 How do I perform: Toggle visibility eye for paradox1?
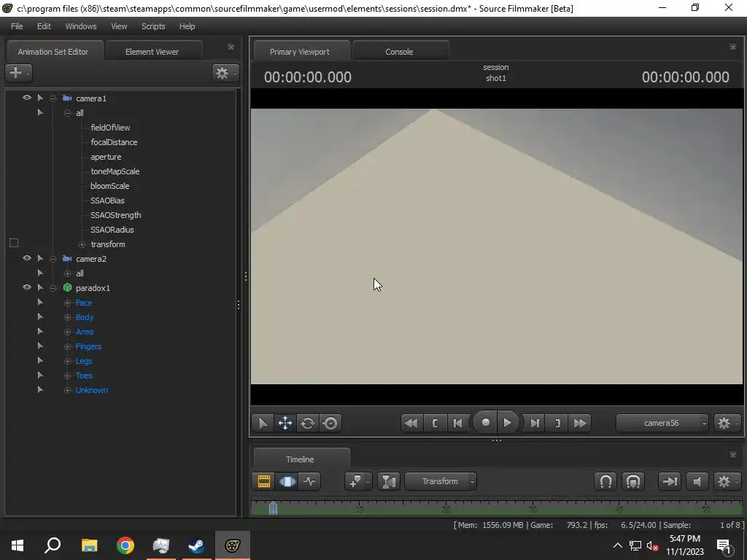point(27,287)
